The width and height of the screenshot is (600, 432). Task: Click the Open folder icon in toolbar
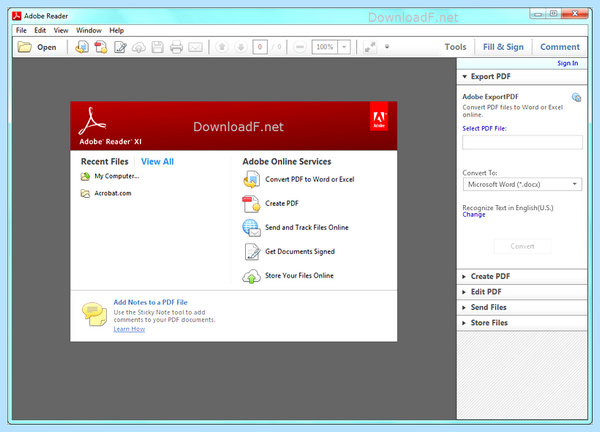pyautogui.click(x=25, y=47)
